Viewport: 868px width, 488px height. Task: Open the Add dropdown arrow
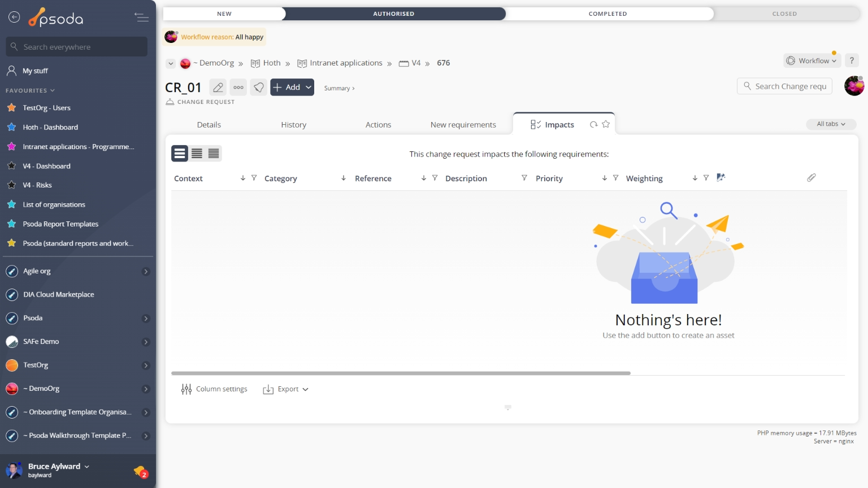coord(309,87)
